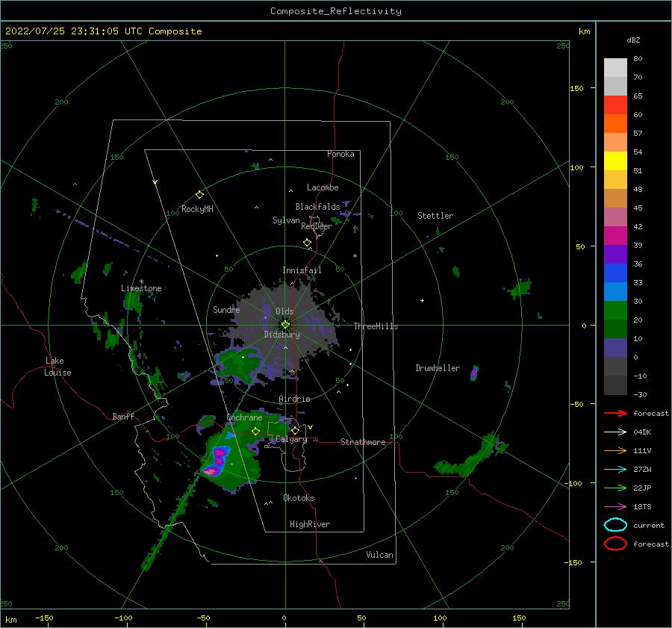Pick the bright green 20-30 dBZ swatch
The height and width of the screenshot is (628, 672).
coord(615,311)
